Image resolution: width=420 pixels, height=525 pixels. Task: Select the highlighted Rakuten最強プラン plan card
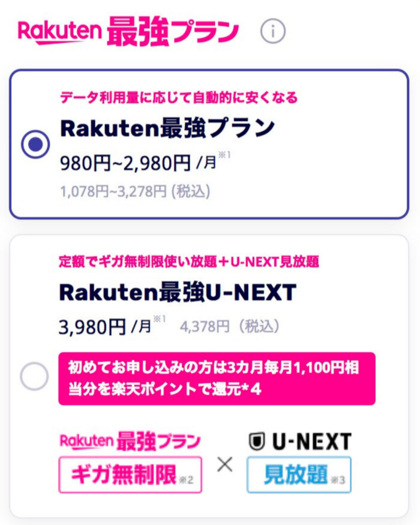(x=210, y=143)
